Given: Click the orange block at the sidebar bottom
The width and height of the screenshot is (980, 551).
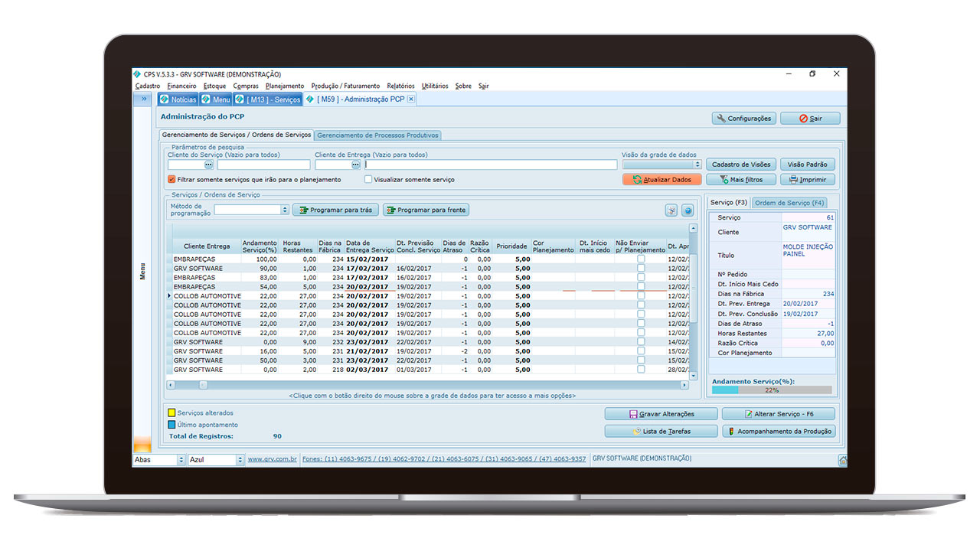Looking at the screenshot, I should 142,444.
